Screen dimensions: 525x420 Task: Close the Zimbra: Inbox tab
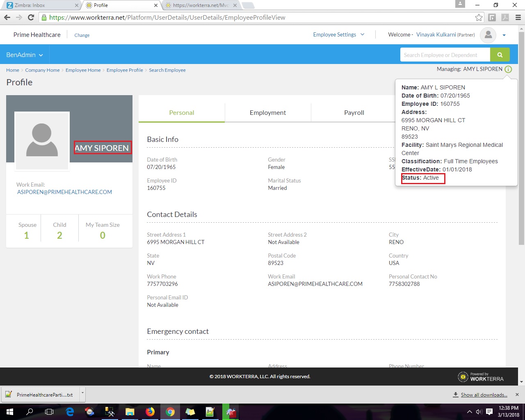[77, 5]
